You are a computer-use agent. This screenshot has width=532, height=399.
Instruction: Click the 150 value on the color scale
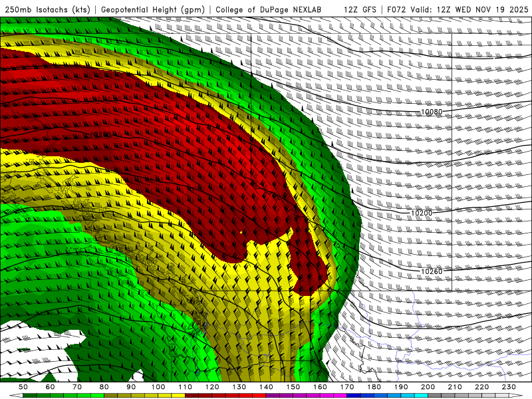pyautogui.click(x=293, y=387)
